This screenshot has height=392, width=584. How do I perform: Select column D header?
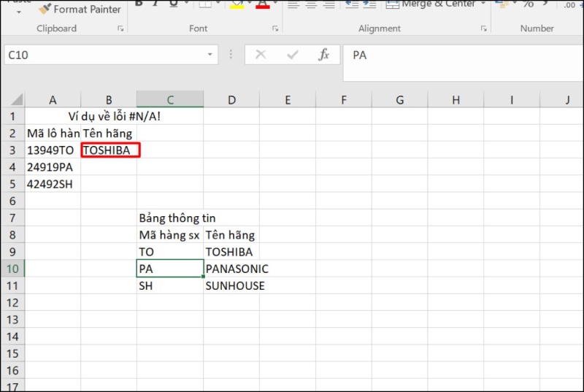click(x=231, y=99)
